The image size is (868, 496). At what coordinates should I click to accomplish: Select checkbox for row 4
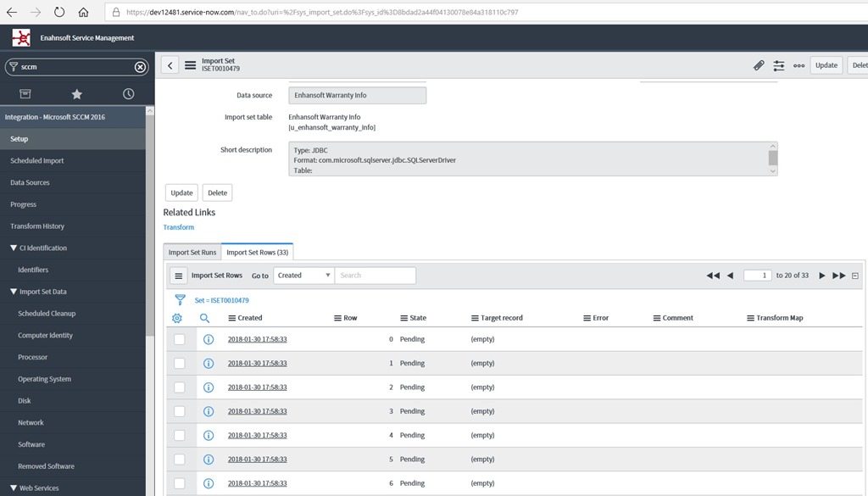pyautogui.click(x=180, y=435)
